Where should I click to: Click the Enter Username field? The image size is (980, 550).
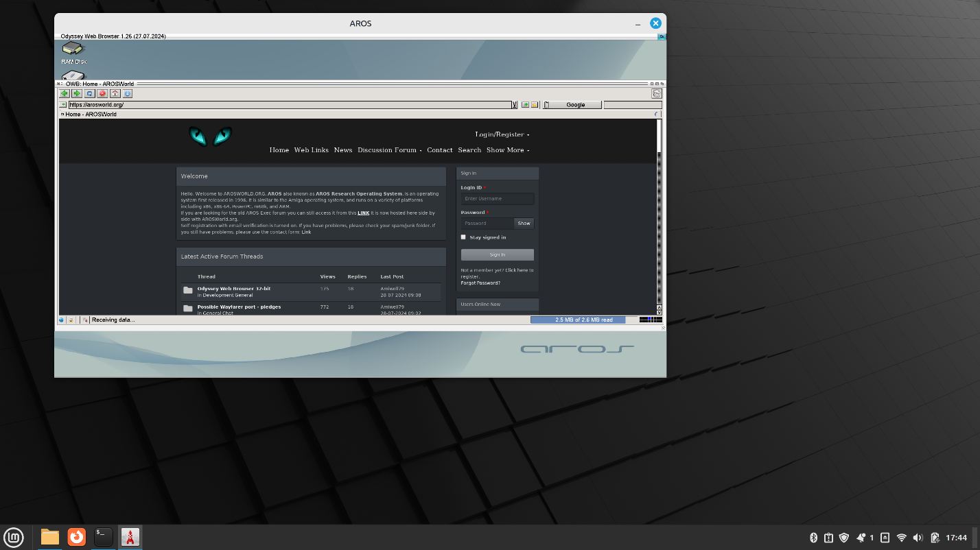pos(498,199)
